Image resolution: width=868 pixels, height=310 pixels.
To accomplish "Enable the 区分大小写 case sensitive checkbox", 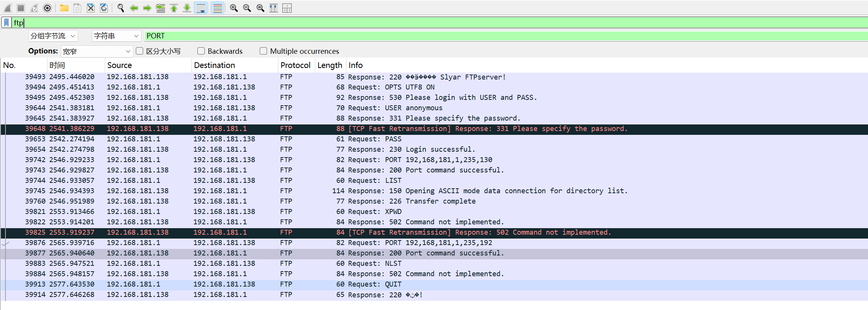I will click(140, 51).
